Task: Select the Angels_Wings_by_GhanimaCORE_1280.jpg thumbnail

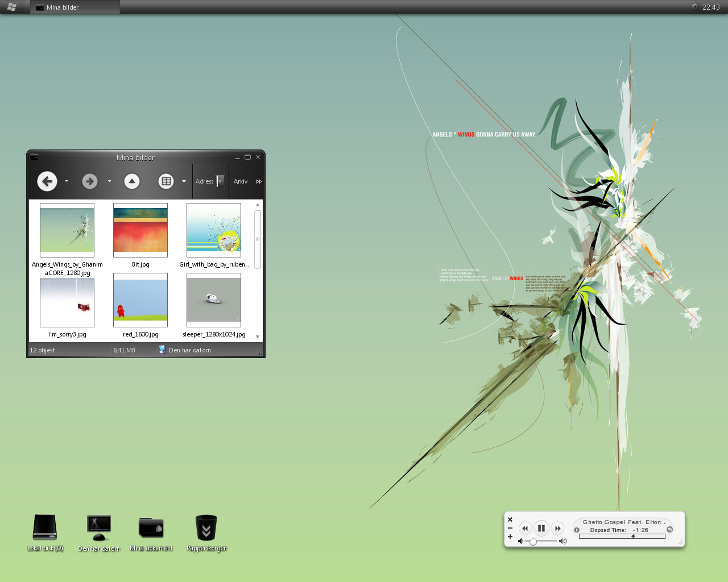Action: (67, 230)
